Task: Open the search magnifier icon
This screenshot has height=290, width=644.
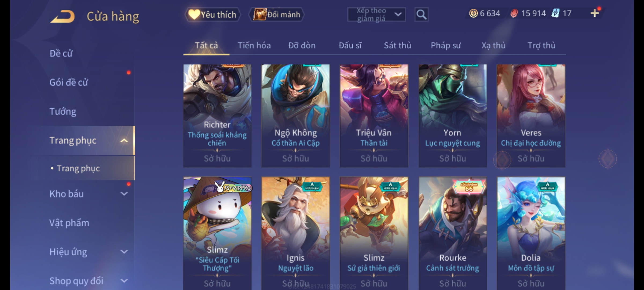Action: tap(421, 15)
